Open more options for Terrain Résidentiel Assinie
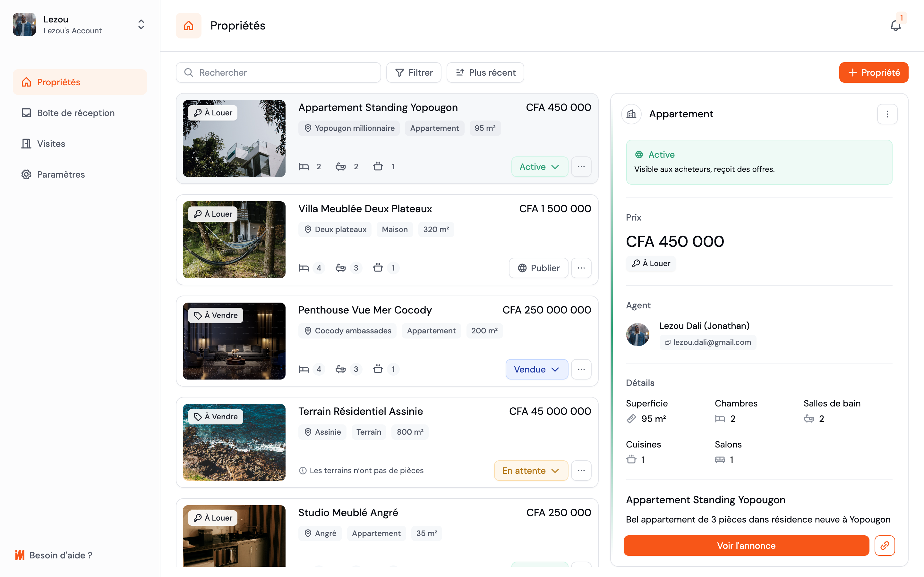This screenshot has width=924, height=577. coord(581,471)
